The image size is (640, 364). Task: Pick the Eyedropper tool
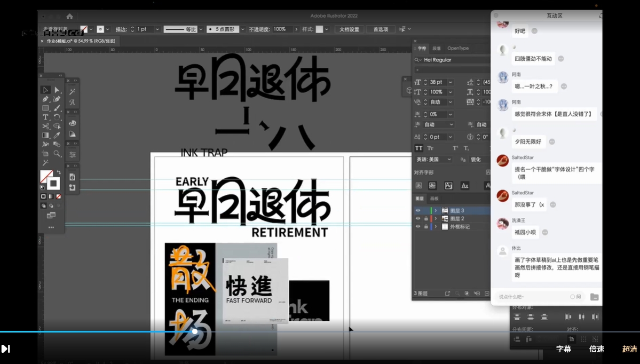(57, 136)
